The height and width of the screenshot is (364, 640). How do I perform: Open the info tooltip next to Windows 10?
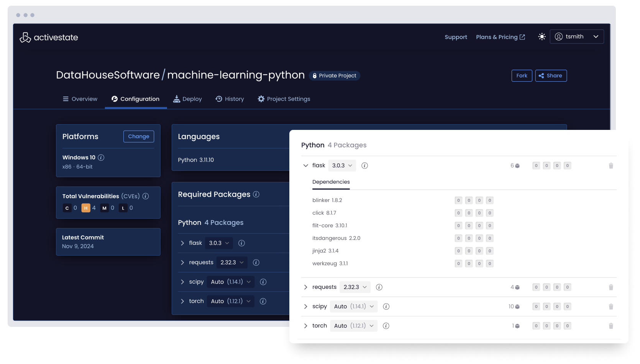click(101, 157)
